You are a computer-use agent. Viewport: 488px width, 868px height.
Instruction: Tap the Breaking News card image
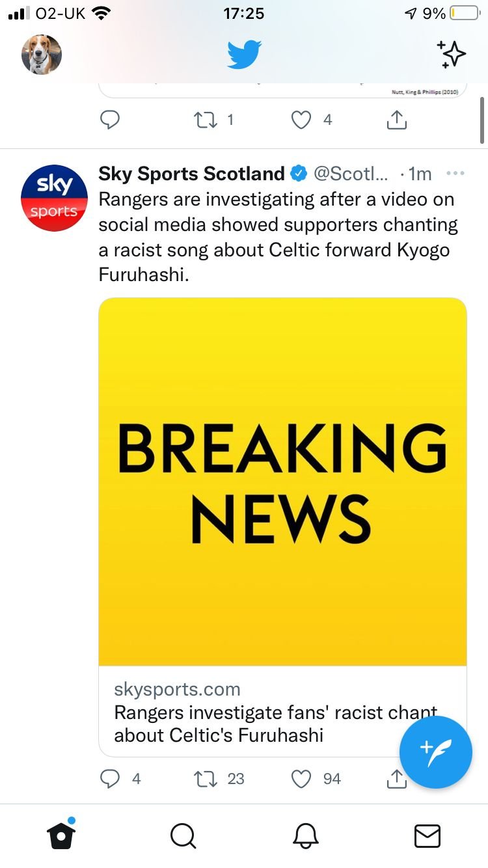click(x=282, y=482)
